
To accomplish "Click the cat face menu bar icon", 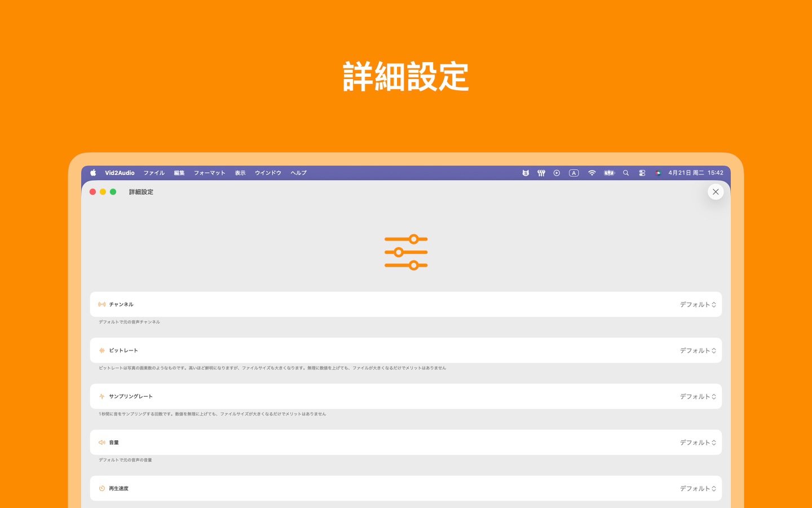I will (x=526, y=173).
